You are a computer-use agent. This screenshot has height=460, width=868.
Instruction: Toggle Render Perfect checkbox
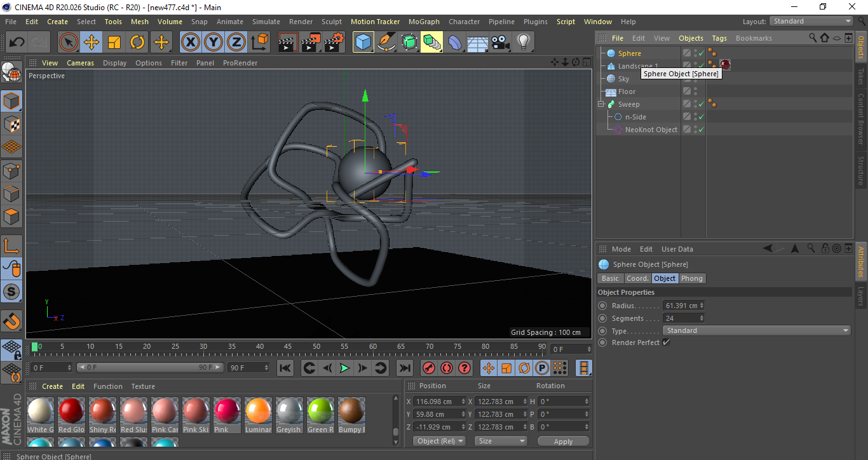click(666, 342)
